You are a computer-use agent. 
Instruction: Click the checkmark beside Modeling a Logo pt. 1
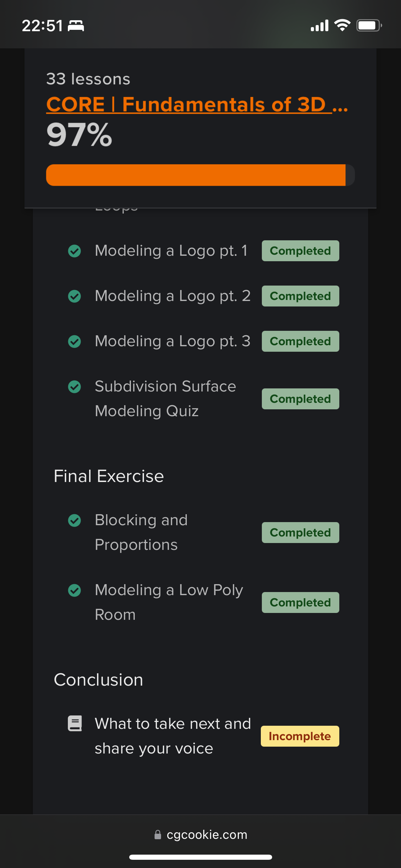[x=74, y=251]
